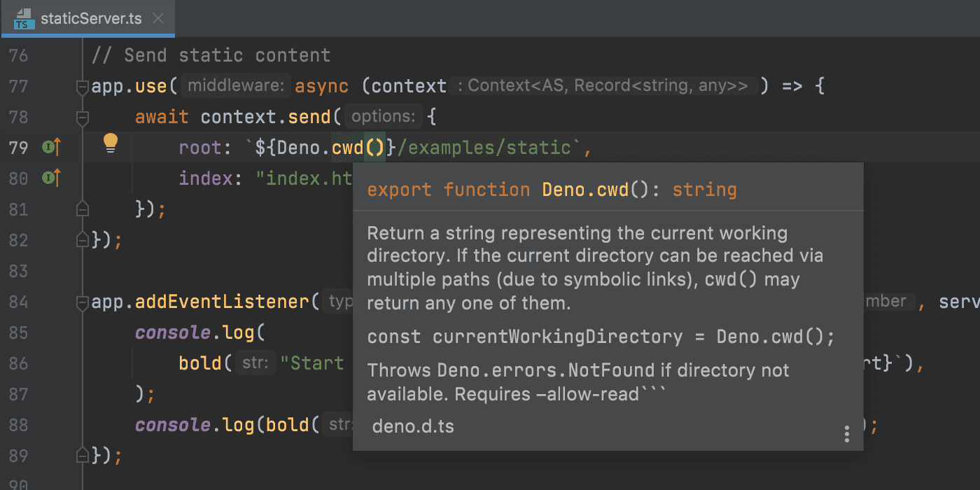Click the middleware parameter hint

click(235, 86)
